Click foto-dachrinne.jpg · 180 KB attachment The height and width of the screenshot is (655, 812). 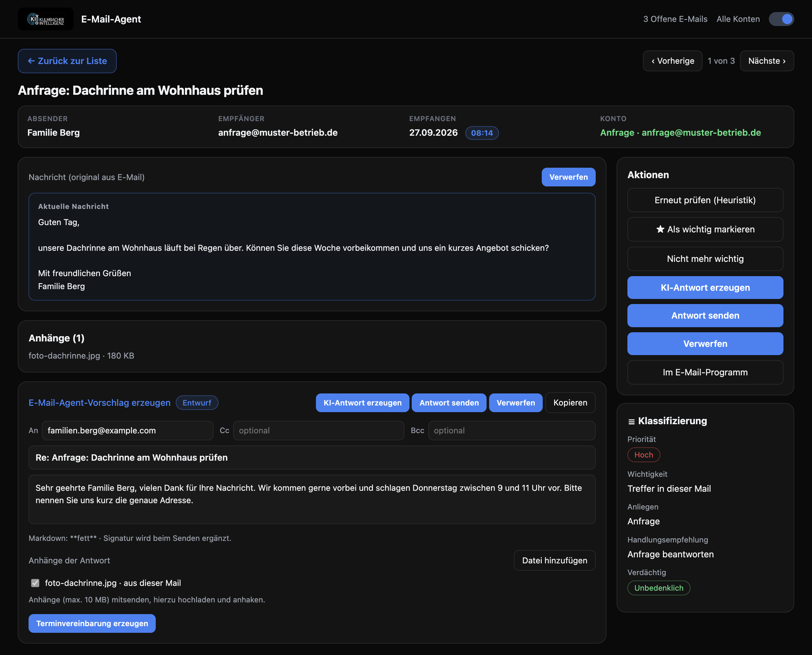81,355
